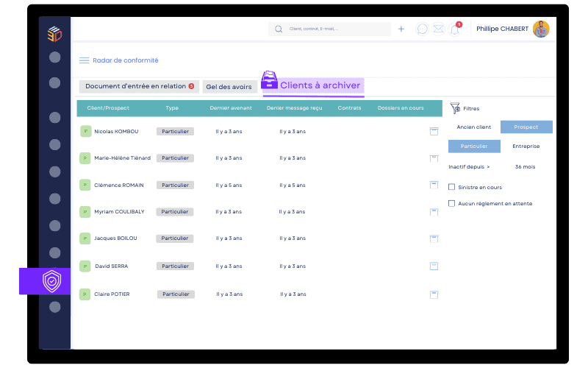This screenshot has width=588, height=368.
Task: Sort by Dernier avenant column header
Action: click(x=231, y=108)
